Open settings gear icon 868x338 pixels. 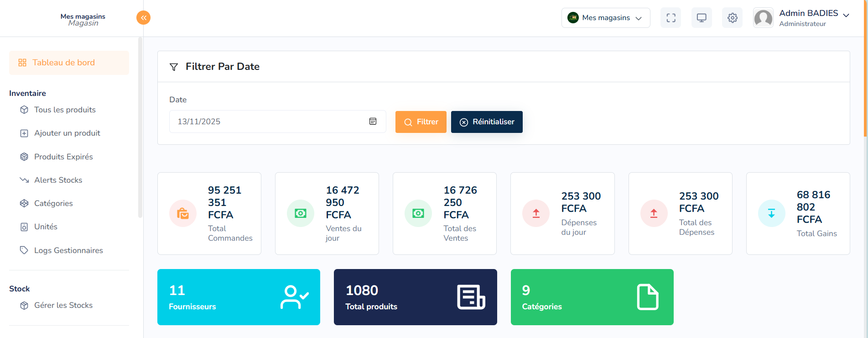pos(732,18)
